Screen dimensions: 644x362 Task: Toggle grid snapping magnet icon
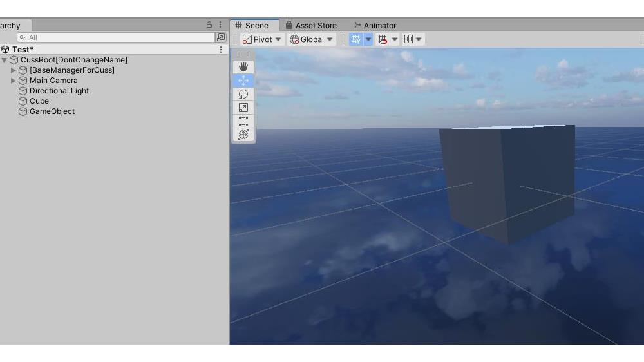[383, 39]
